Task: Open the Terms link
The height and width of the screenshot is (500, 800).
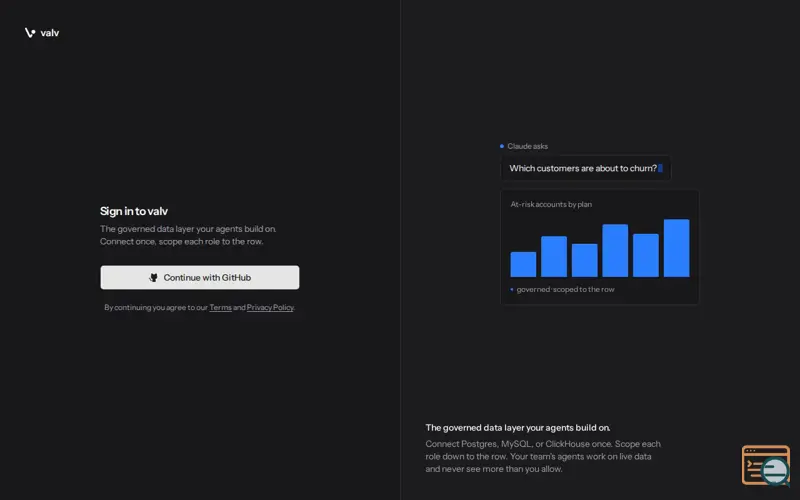Action: pos(220,307)
